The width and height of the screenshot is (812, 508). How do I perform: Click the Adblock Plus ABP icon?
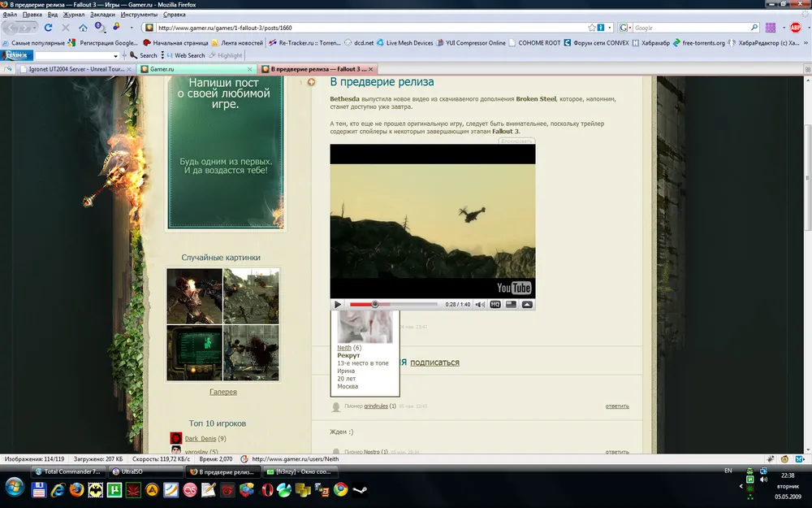(796, 28)
